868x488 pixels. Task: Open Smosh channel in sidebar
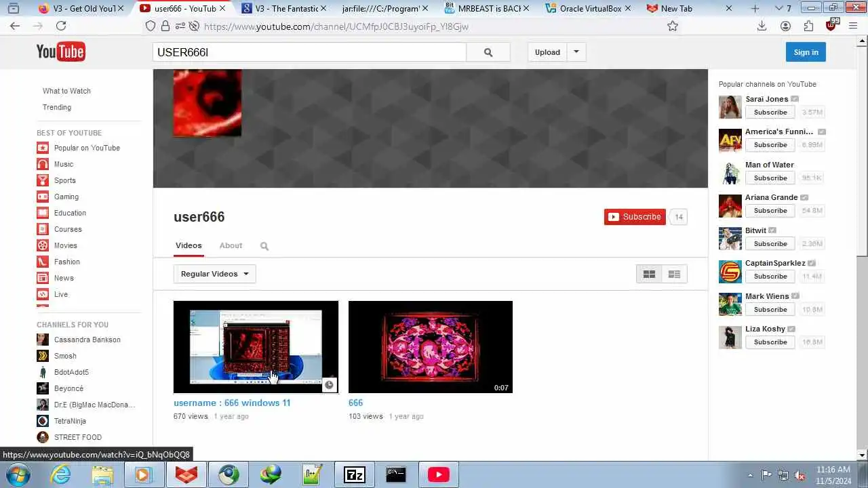[65, 356]
